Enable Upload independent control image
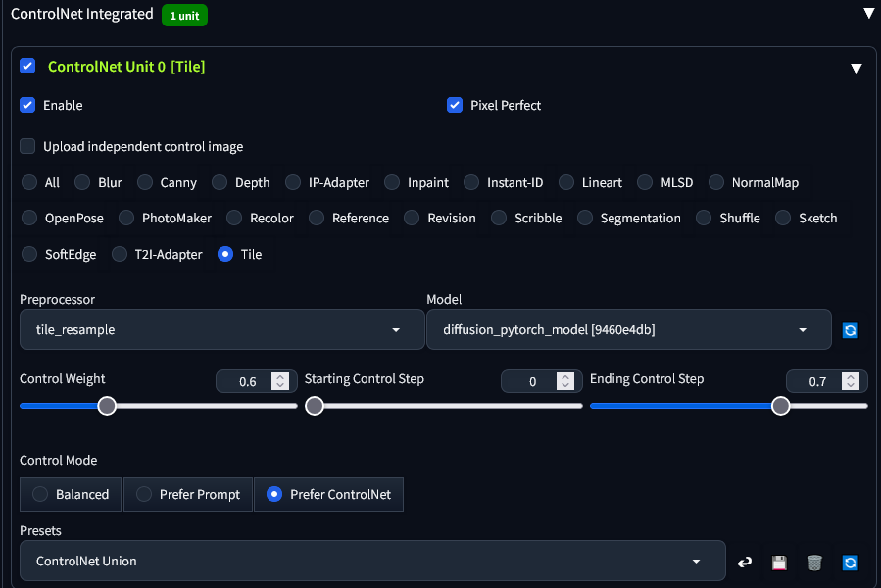881x588 pixels. [27, 146]
